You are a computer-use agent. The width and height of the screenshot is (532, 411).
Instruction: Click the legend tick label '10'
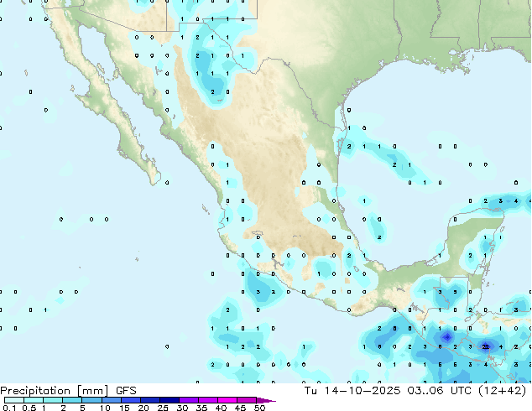point(105,408)
